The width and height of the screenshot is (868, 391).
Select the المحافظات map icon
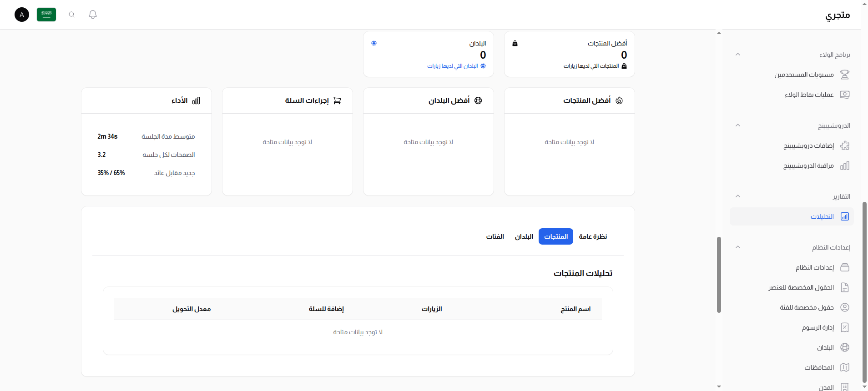pyautogui.click(x=845, y=367)
